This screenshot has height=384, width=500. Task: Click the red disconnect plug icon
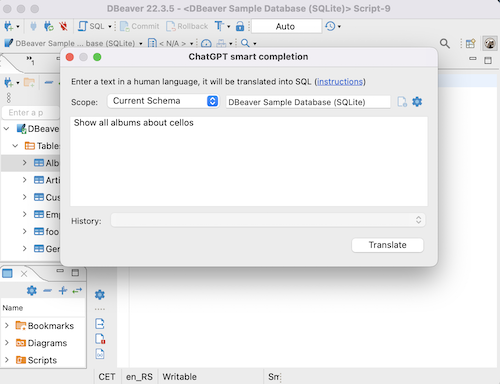pyautogui.click(x=63, y=26)
